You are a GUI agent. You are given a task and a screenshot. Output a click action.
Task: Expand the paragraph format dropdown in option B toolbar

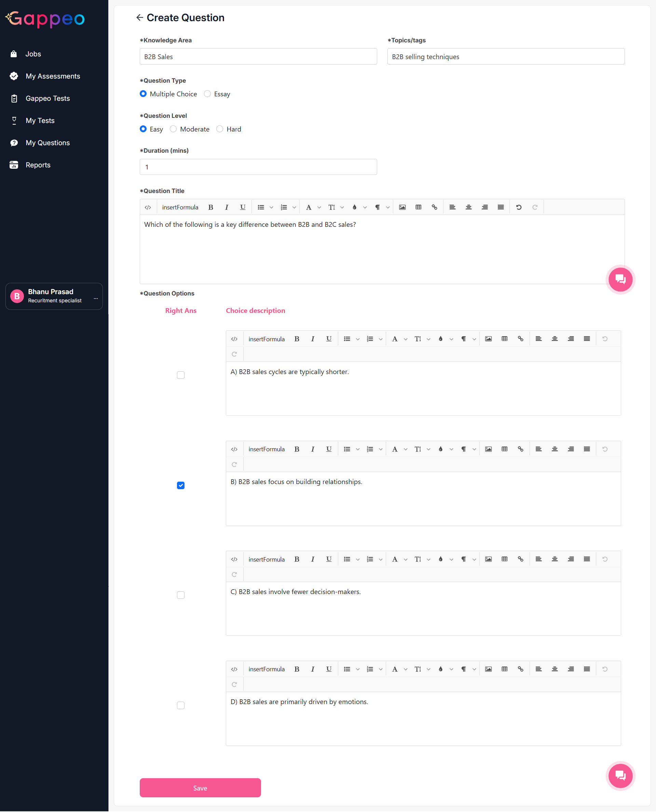[474, 449]
